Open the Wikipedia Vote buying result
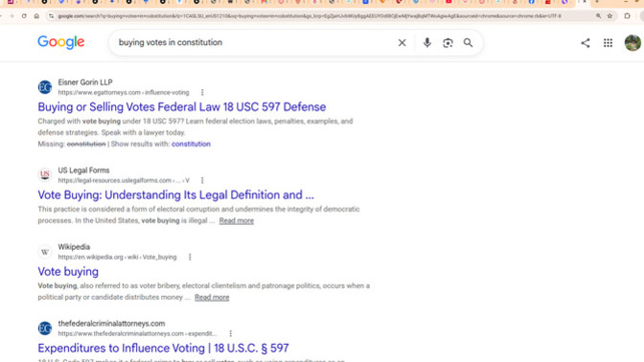The image size is (644, 362). click(x=68, y=272)
